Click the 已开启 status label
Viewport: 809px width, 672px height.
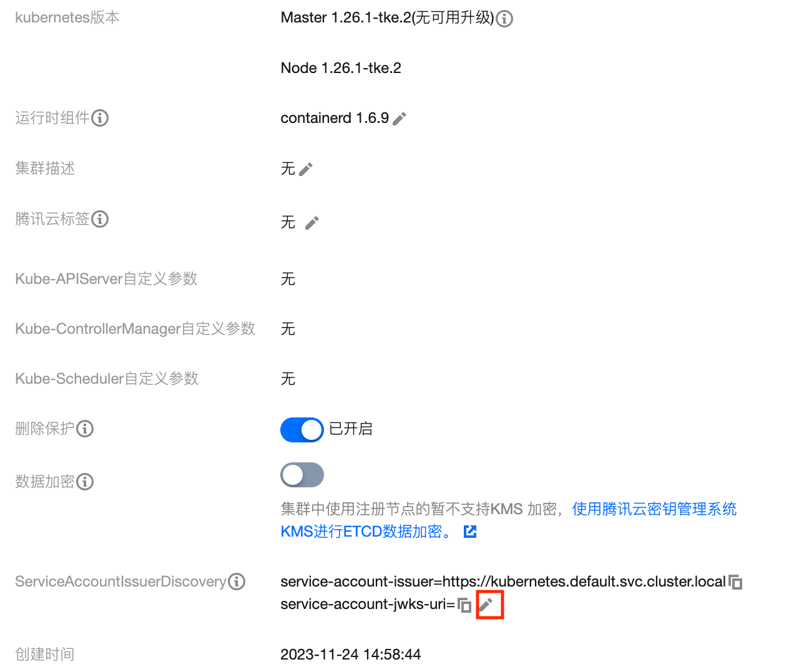coord(351,429)
